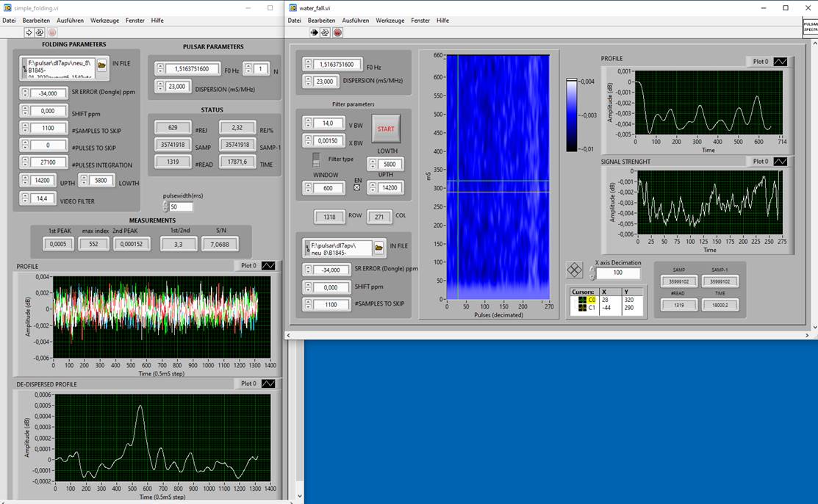Click vertical scrollbar down arrow of simple_folding.vi
Image resolution: width=818 pixels, height=504 pixels.
coord(299,496)
